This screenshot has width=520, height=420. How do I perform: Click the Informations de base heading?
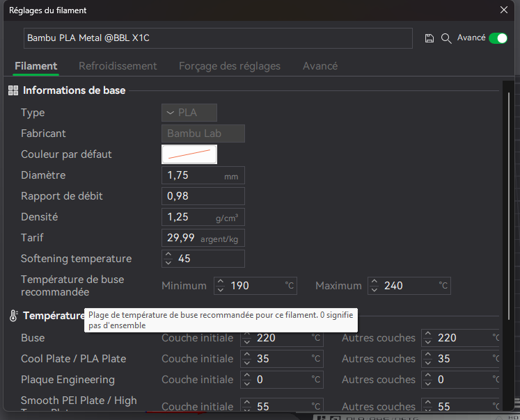74,90
